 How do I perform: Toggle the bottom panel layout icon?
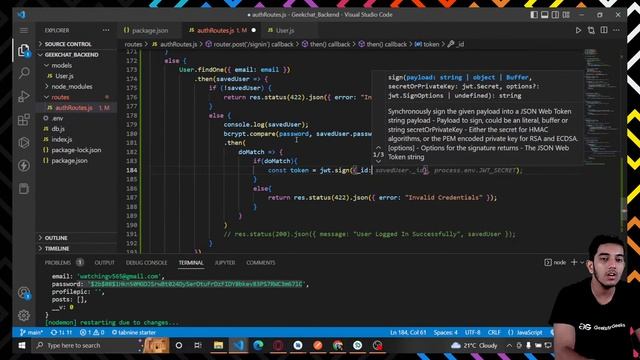[544, 15]
